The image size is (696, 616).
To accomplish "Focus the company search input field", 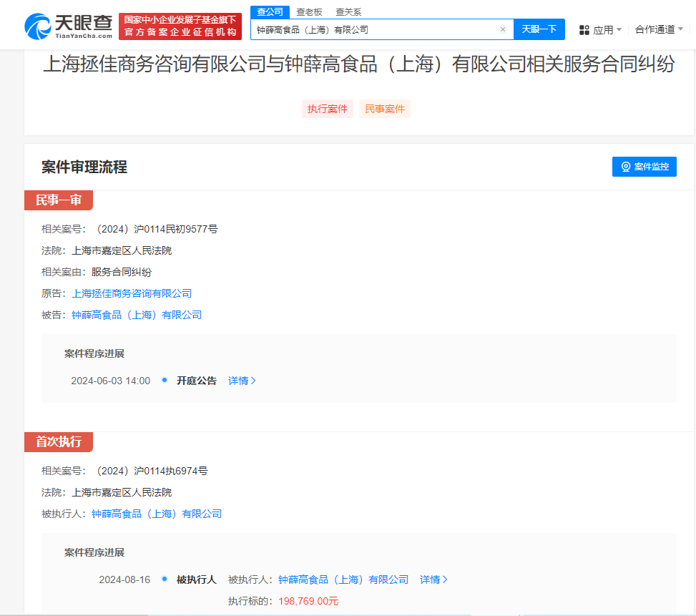I will pos(376,29).
